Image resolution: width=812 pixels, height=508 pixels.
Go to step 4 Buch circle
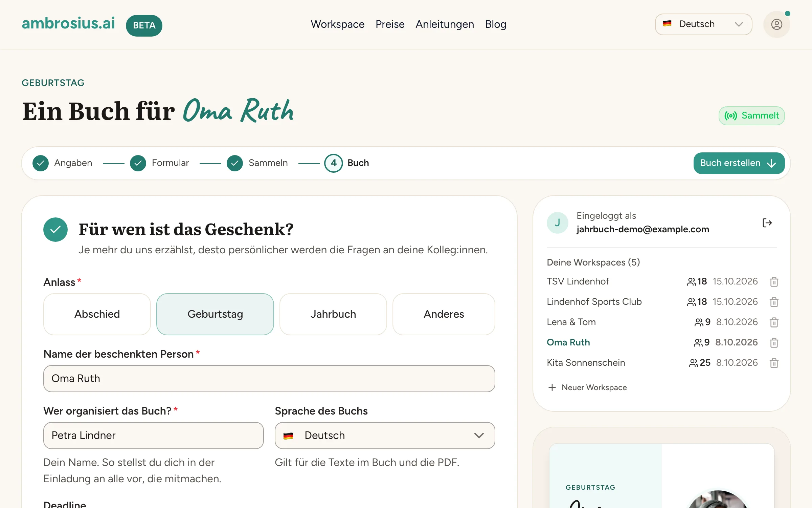(x=334, y=163)
